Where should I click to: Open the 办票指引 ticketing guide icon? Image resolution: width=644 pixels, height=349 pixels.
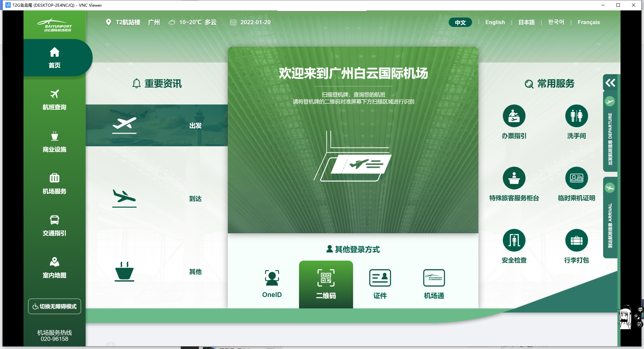pos(514,116)
